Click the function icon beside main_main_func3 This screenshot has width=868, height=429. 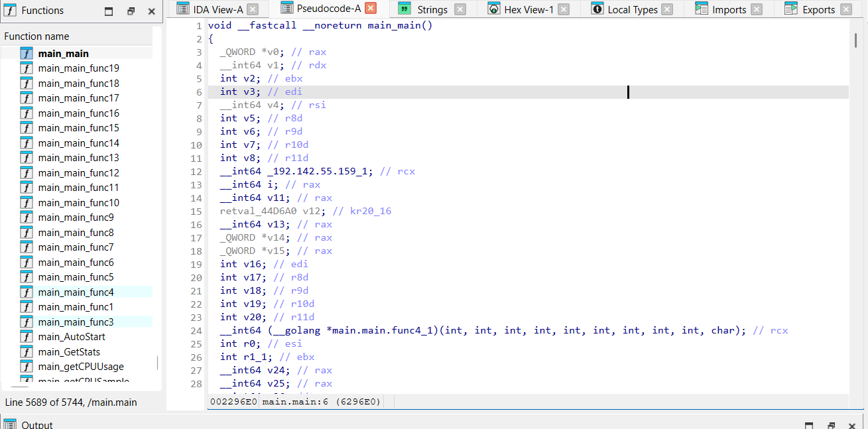coord(27,322)
